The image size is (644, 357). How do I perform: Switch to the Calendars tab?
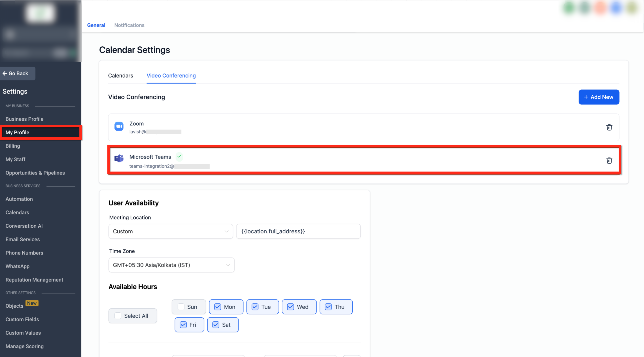120,76
